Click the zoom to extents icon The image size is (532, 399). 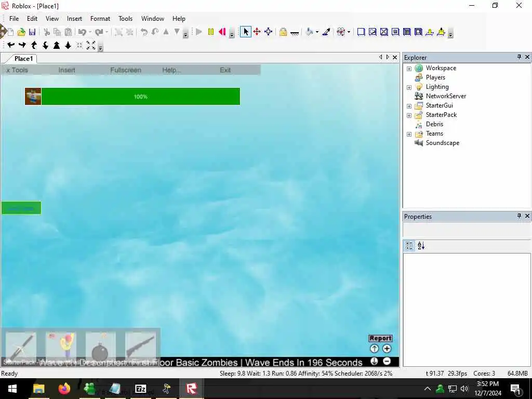[x=91, y=45]
